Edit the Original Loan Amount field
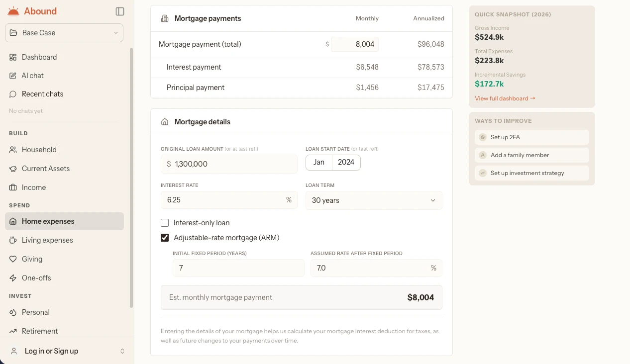 click(229, 164)
